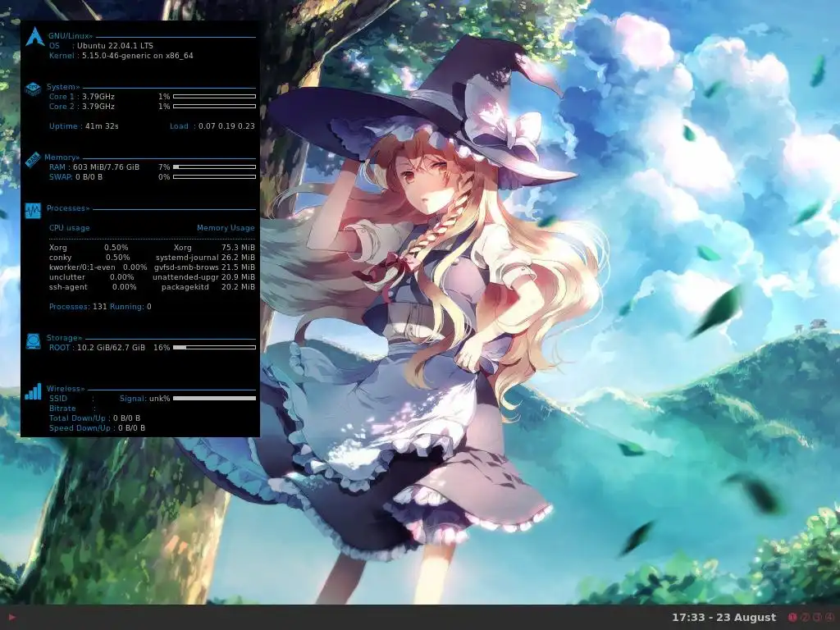Click the Memory Usage column heading

point(226,228)
